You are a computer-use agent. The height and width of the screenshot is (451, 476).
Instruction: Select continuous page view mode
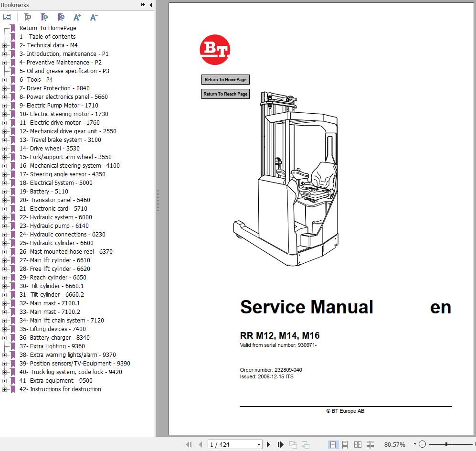pyautogui.click(x=345, y=444)
